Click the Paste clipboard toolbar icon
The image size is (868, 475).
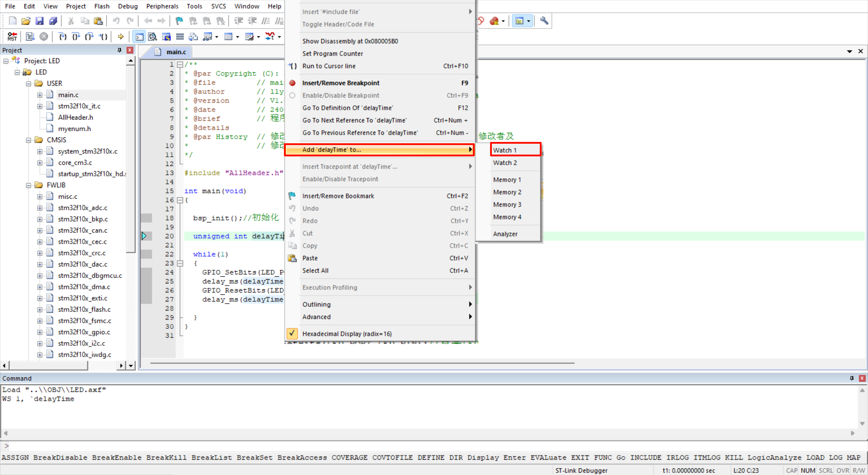point(98,21)
